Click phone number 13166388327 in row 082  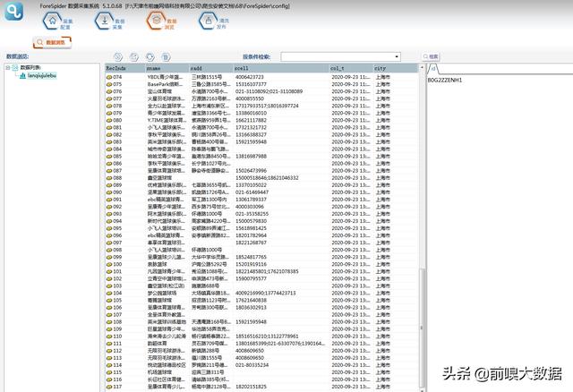(x=251, y=135)
